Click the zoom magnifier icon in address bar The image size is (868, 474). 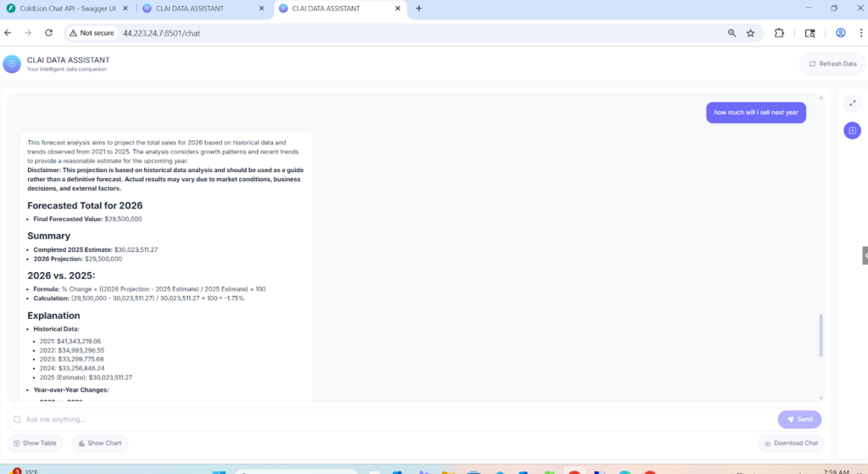[x=732, y=33]
